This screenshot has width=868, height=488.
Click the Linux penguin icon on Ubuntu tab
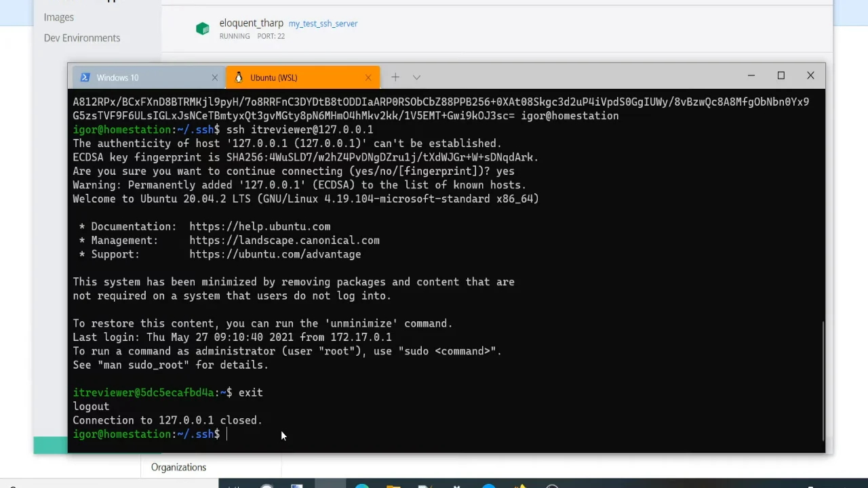click(239, 77)
